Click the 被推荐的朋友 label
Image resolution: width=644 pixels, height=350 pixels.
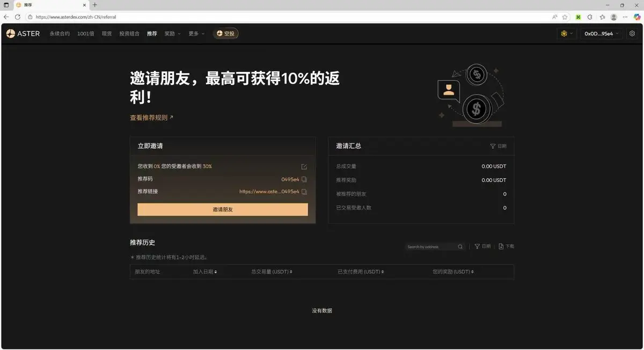click(x=352, y=194)
